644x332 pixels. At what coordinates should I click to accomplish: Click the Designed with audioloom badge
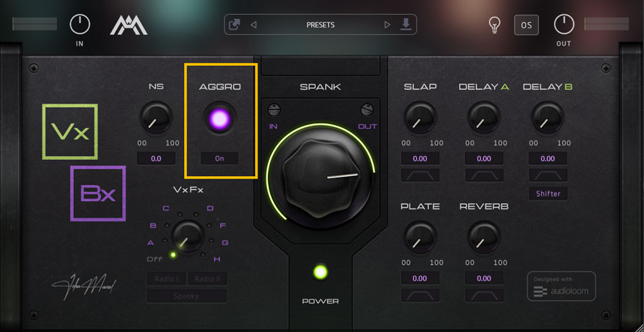[561, 286]
